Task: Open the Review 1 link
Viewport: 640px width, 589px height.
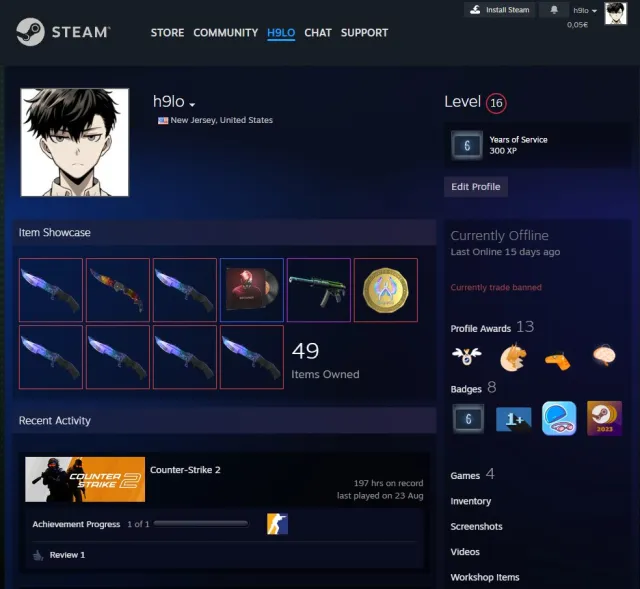Action: click(67, 555)
